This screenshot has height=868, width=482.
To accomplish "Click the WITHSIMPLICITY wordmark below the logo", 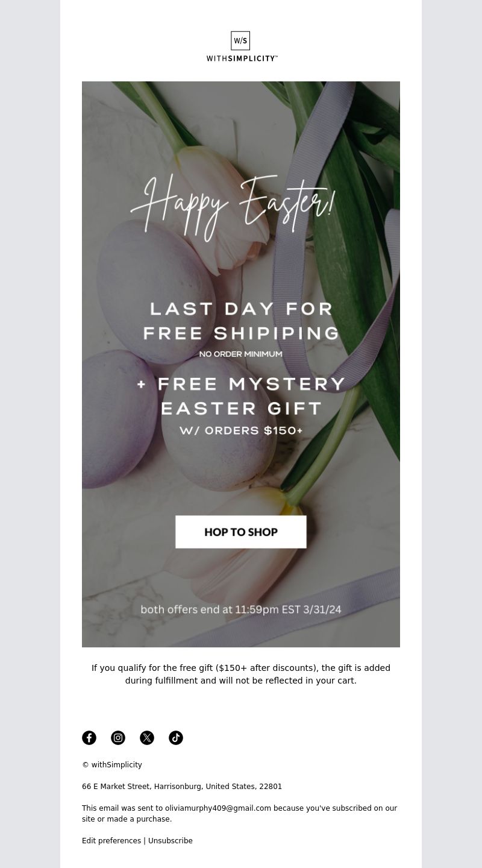I will coord(242,58).
